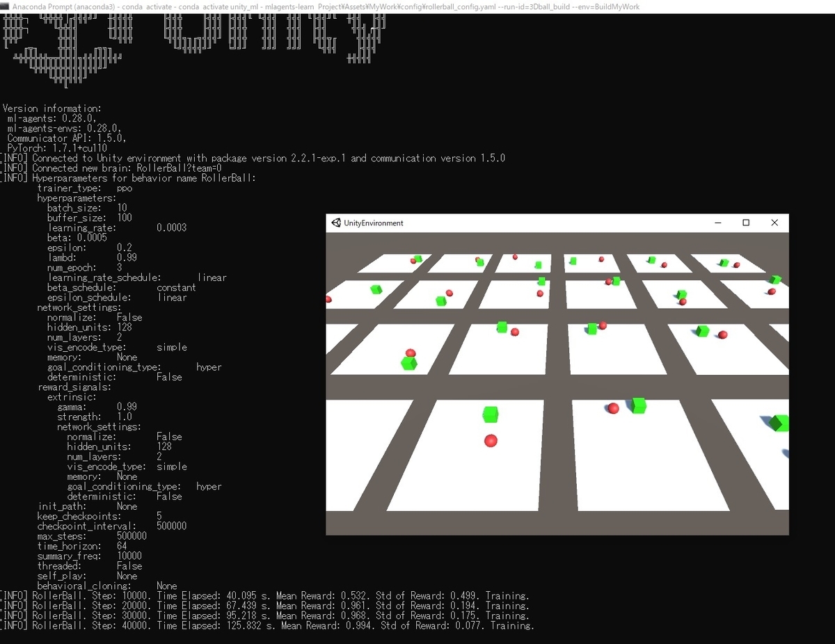Click the "lambd: 0.99" line
The image size is (835, 644).
(92, 257)
